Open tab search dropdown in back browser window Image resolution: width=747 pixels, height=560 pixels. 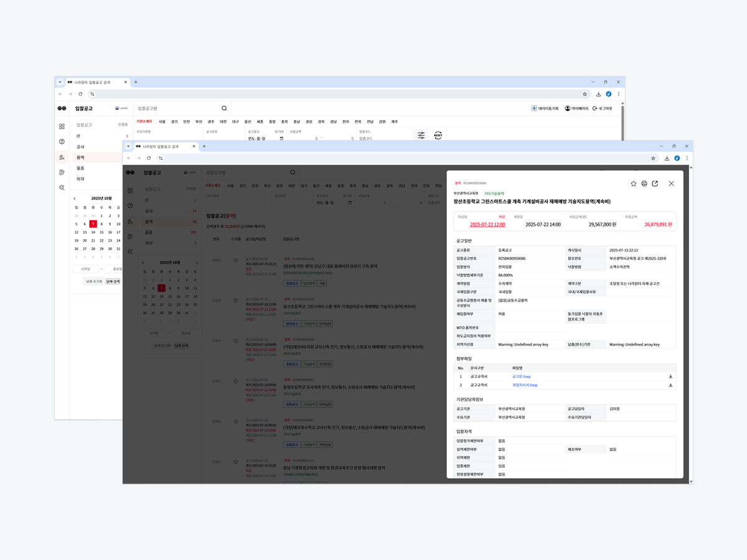click(60, 82)
